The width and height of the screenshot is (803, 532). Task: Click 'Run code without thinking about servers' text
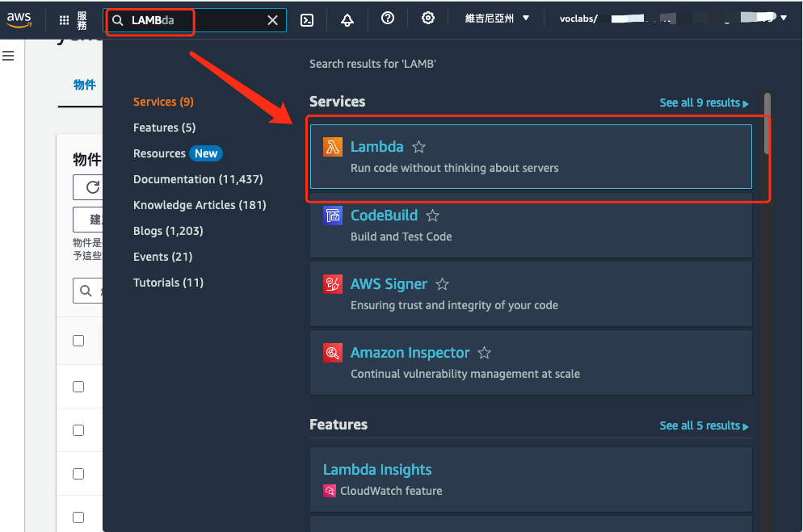pos(454,168)
